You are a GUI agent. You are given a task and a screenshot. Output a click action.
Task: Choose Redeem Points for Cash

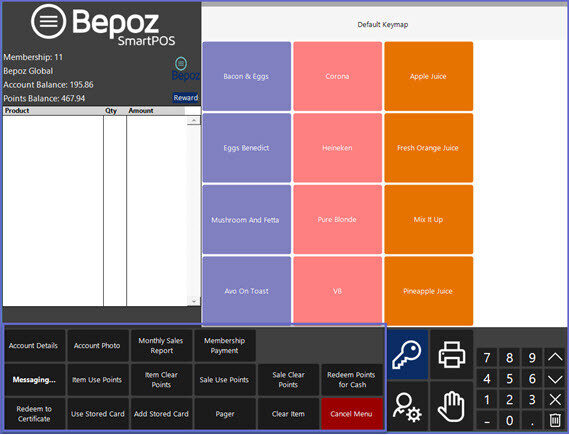(351, 380)
